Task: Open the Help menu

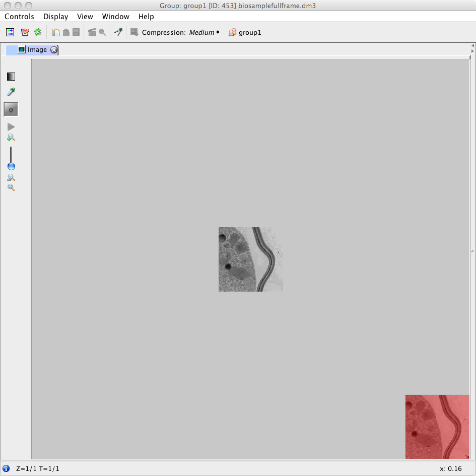Action: tap(146, 17)
